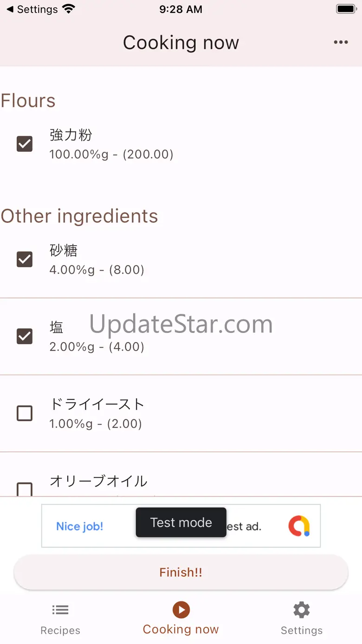Tap the ad network logo icon

(299, 526)
